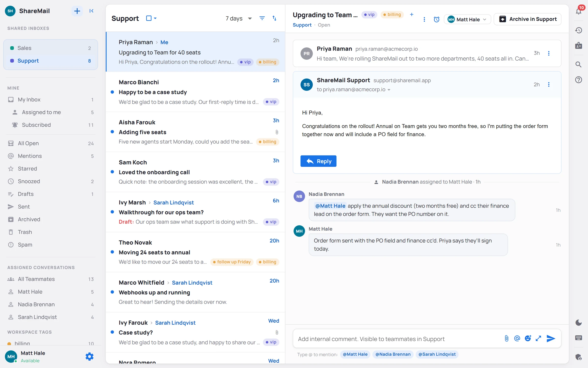Open Theo Novak's Moving 24 seats conversation
The width and height of the screenshot is (588, 368).
click(x=196, y=252)
